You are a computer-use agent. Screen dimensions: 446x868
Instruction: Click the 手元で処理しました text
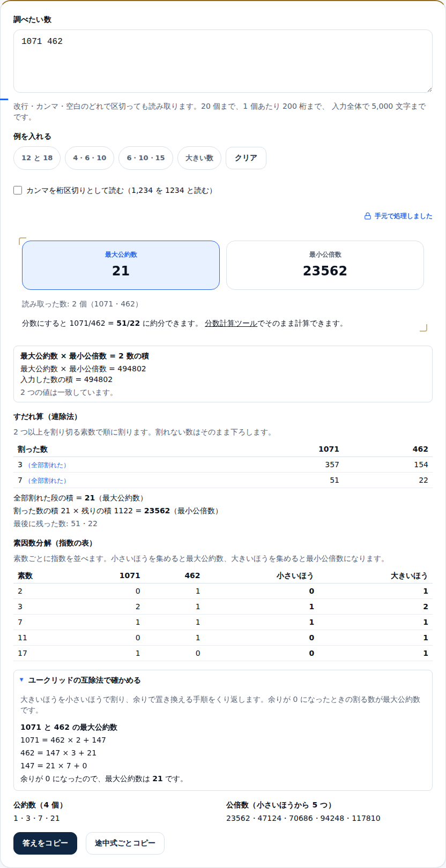[403, 216]
